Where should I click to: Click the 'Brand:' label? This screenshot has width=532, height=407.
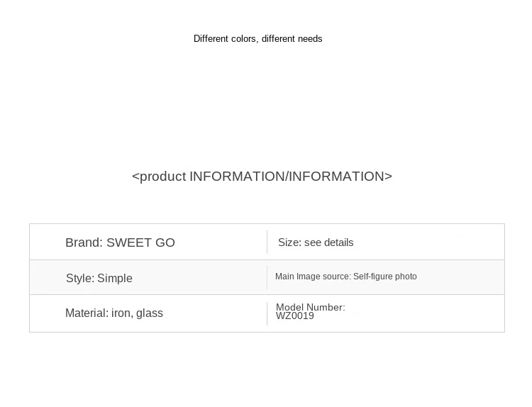[84, 242]
